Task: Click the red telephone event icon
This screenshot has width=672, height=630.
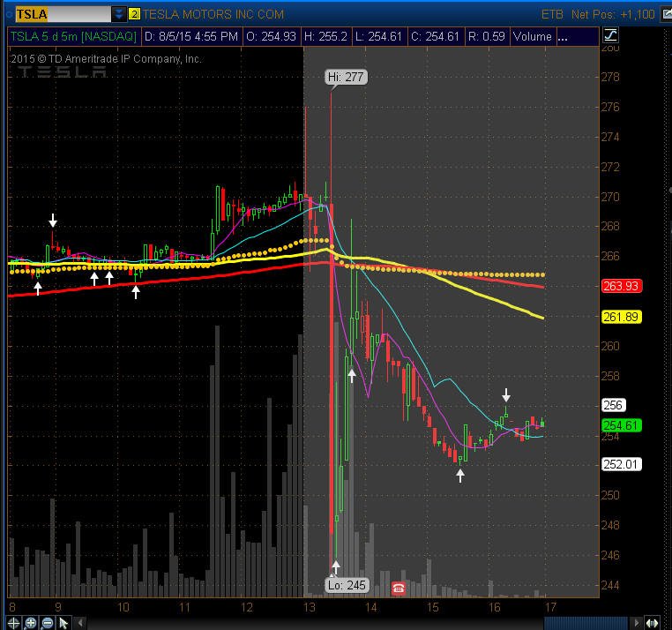Action: [x=398, y=588]
